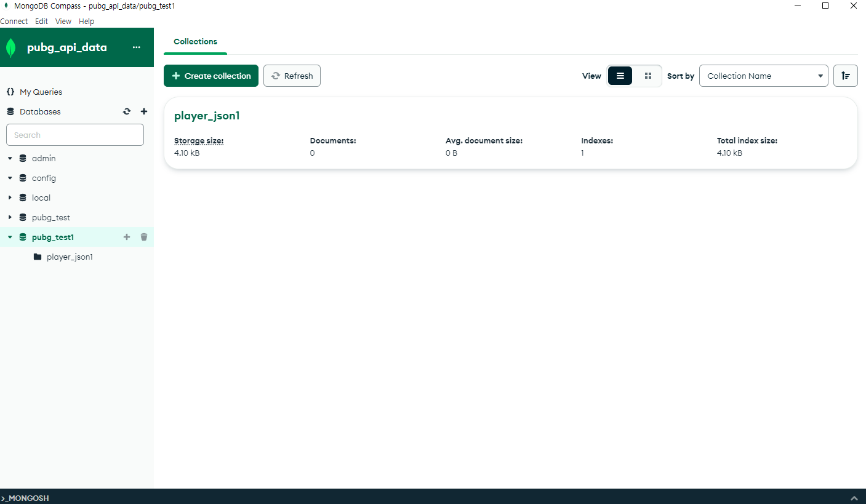Add a collection to pubg_test1 database
Viewport: 866px width, 504px height.
(x=127, y=237)
